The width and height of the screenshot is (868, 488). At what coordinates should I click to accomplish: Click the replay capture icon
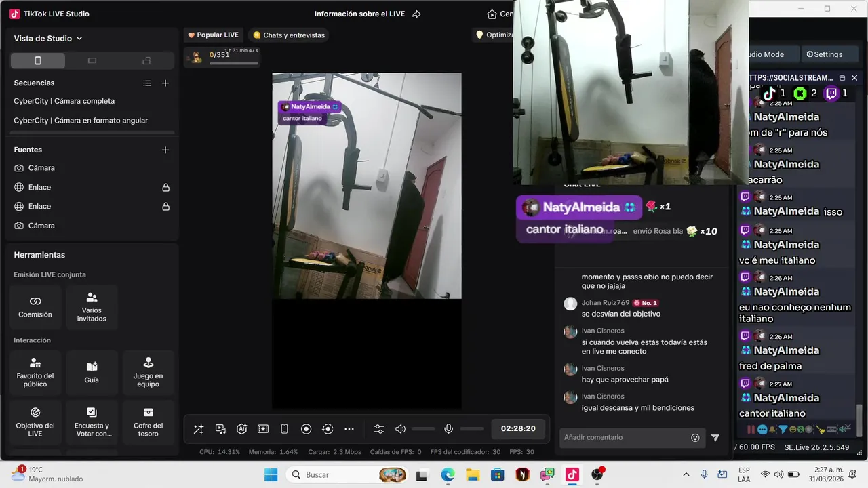328,429
